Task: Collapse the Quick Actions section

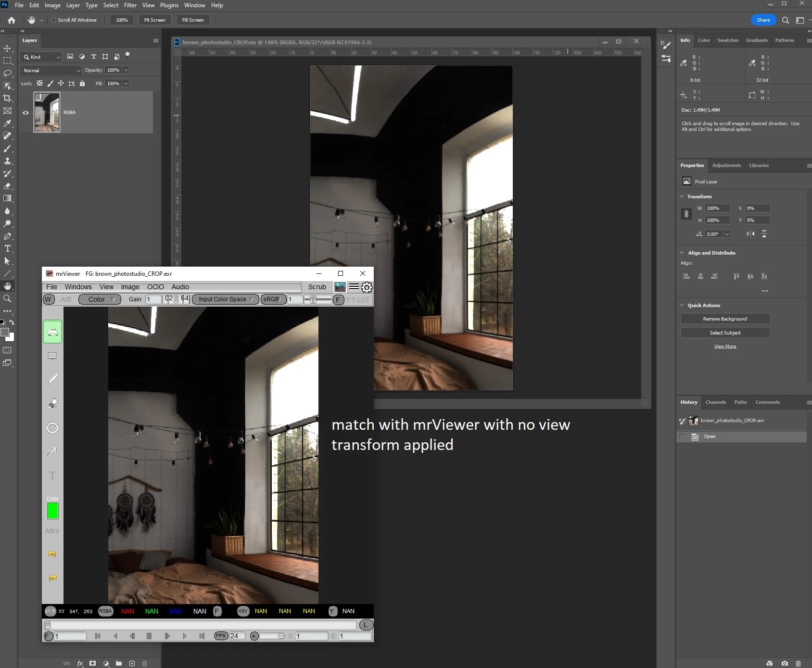Action: coord(682,305)
